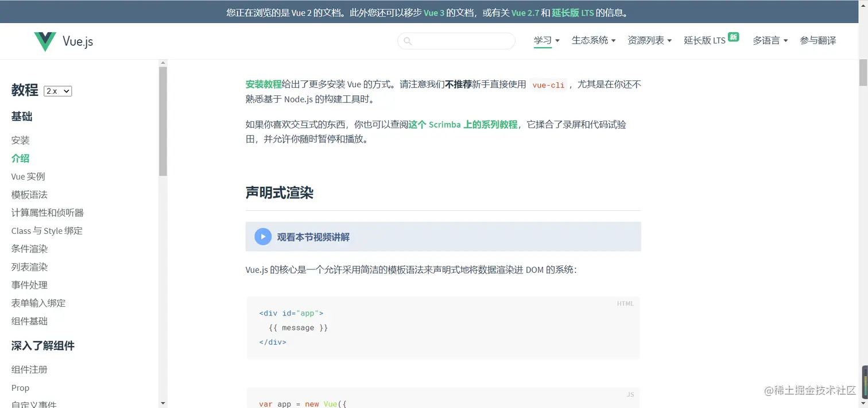
Task: Expand the 生态系统 menu
Action: pyautogui.click(x=594, y=40)
